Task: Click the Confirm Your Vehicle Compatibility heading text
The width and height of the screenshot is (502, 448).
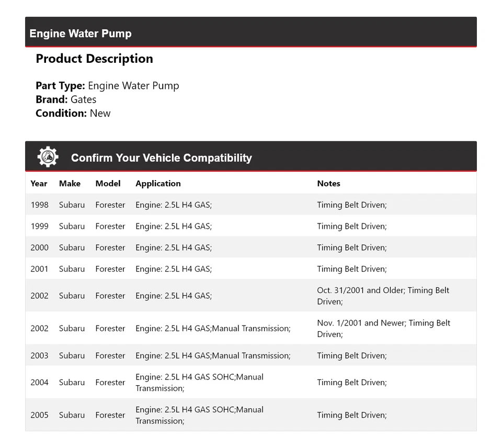Action: [x=161, y=158]
